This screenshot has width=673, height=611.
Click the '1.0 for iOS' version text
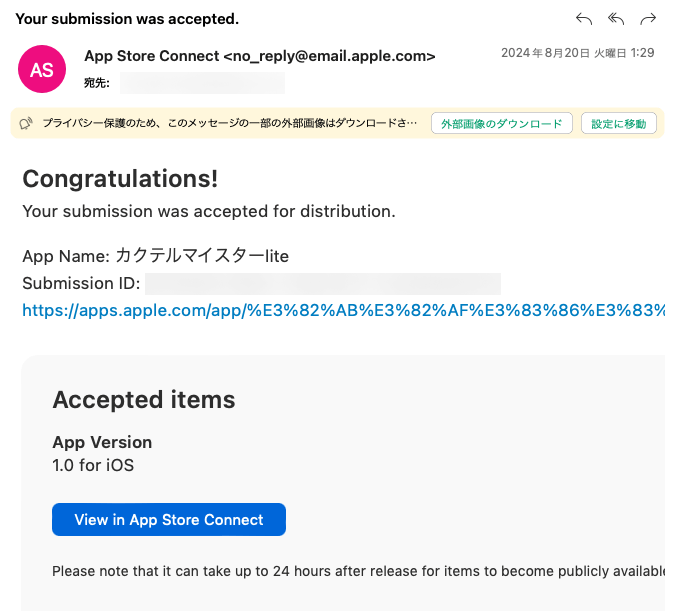tap(93, 465)
